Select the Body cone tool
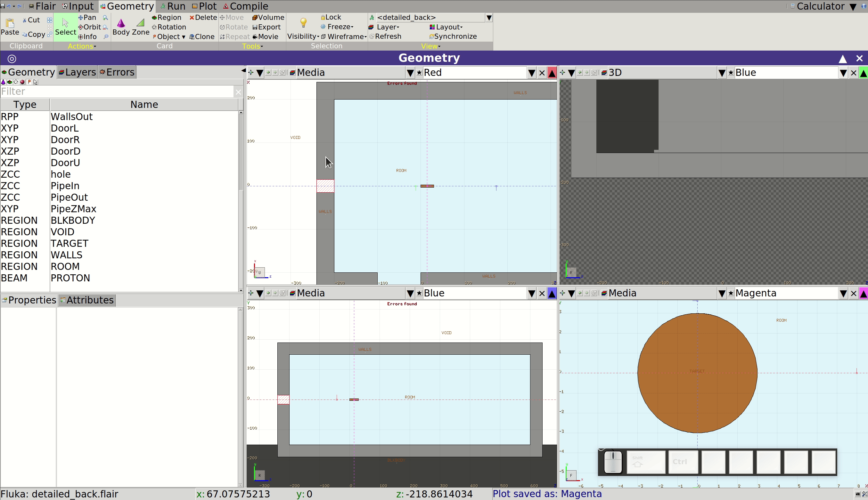The image size is (868, 500). click(x=121, y=27)
